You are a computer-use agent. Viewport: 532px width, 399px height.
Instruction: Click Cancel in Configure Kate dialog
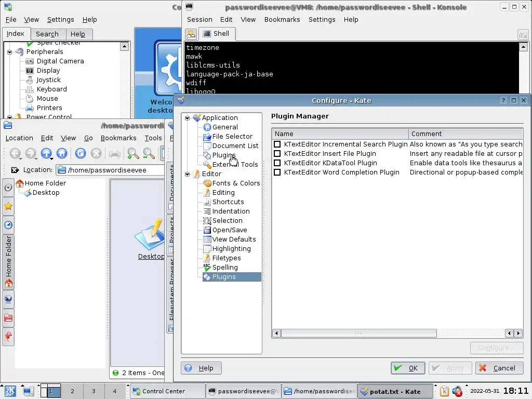[x=499, y=368]
